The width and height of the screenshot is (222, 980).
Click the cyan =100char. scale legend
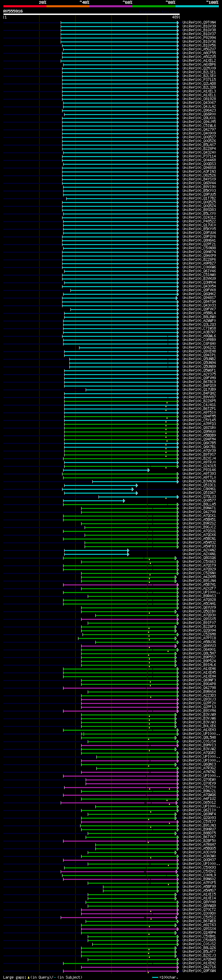pyautogui.click(x=165, y=977)
